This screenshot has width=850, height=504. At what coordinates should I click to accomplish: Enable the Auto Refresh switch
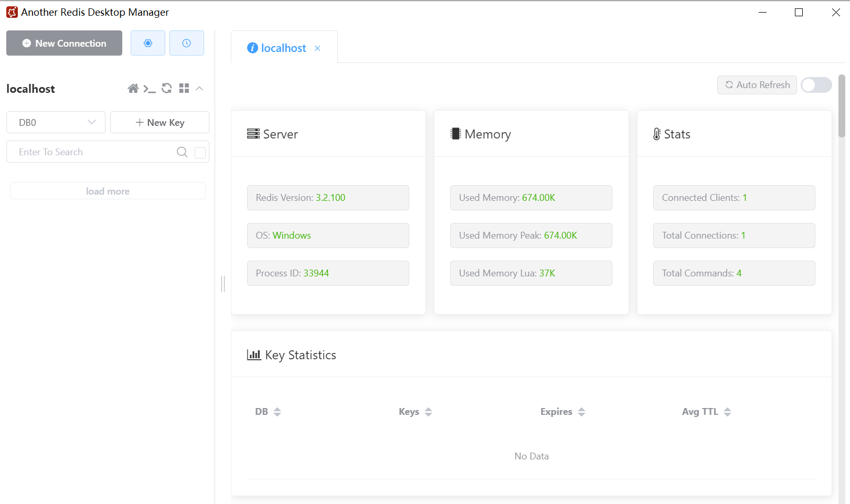coord(816,85)
